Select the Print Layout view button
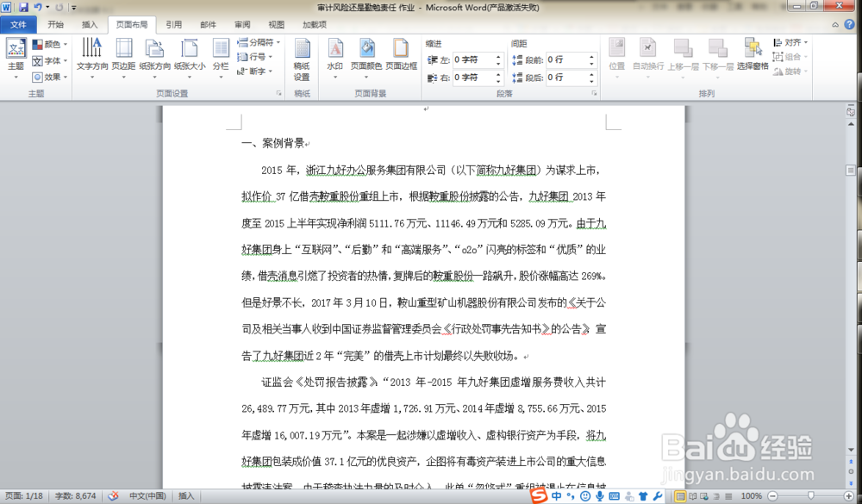 pos(681,496)
